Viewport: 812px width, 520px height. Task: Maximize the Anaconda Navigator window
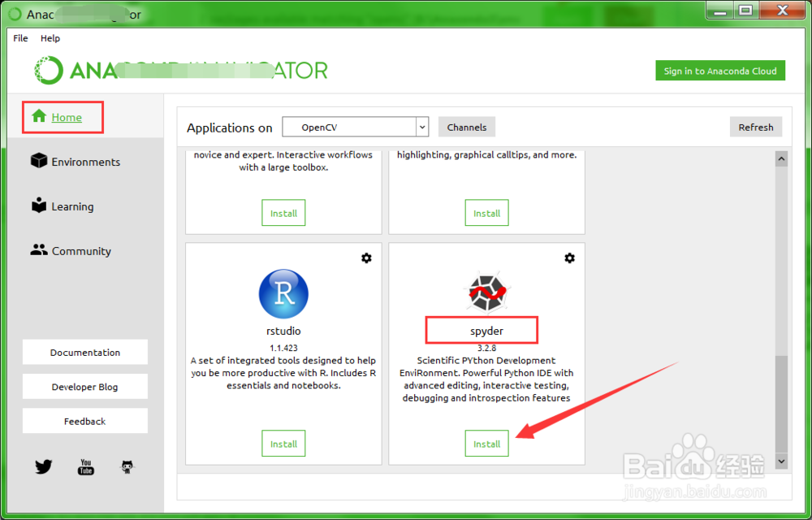click(x=745, y=11)
